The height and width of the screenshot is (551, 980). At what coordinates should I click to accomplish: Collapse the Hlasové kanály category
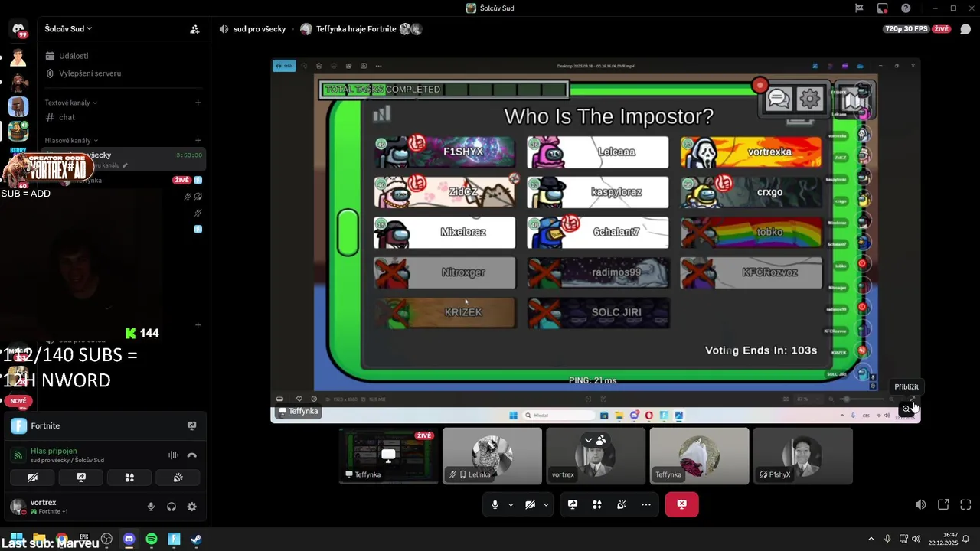coord(71,141)
